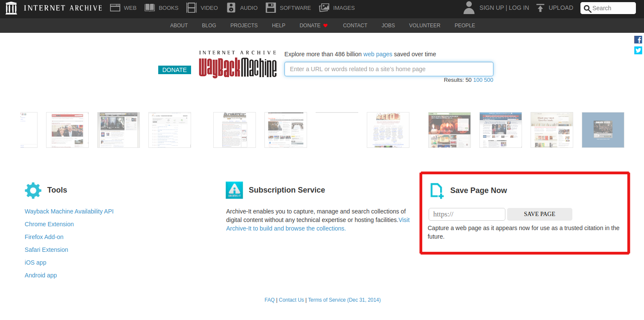Viewport: 644px width, 320px height.
Task: Open the 'Ultimate' titled site thumbnail
Action: click(x=235, y=130)
